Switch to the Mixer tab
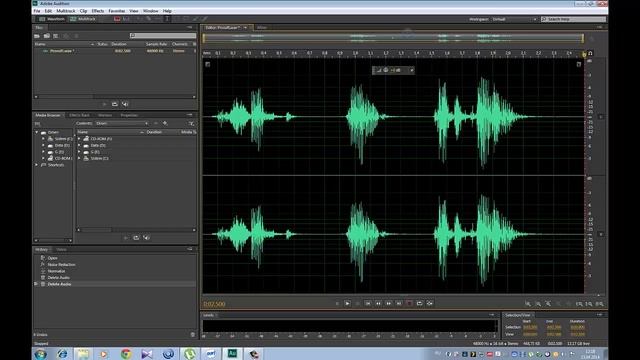The height and width of the screenshot is (360, 640). point(262,28)
